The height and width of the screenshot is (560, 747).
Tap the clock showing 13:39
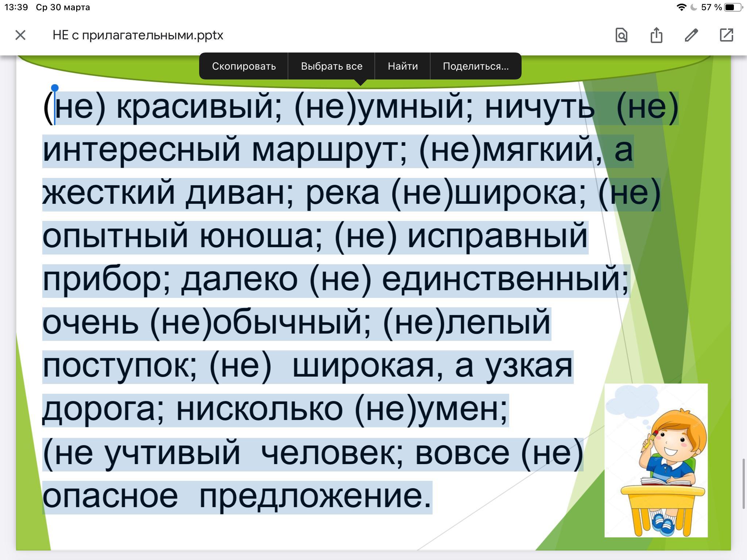(16, 7)
